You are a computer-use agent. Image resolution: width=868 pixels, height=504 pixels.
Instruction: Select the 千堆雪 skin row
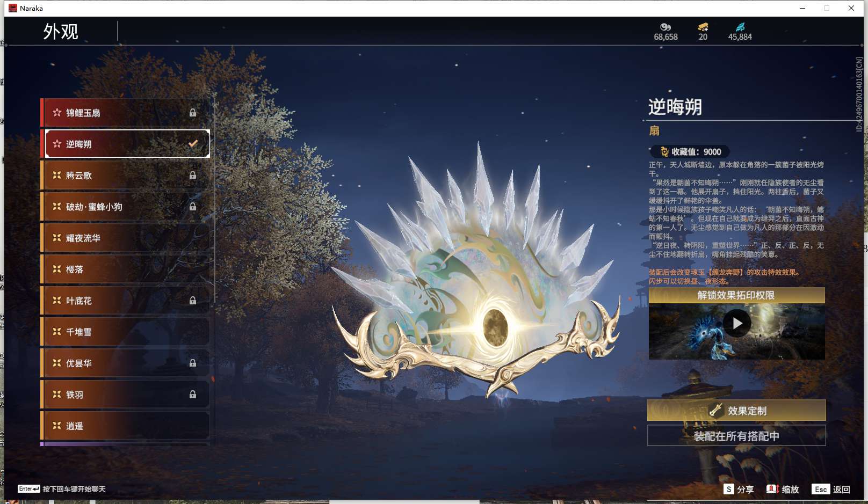(x=125, y=332)
